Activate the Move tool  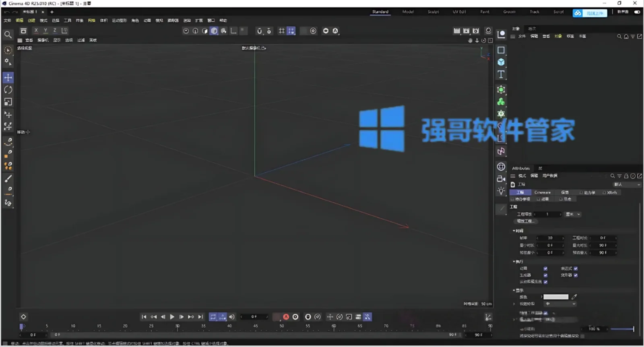8,77
